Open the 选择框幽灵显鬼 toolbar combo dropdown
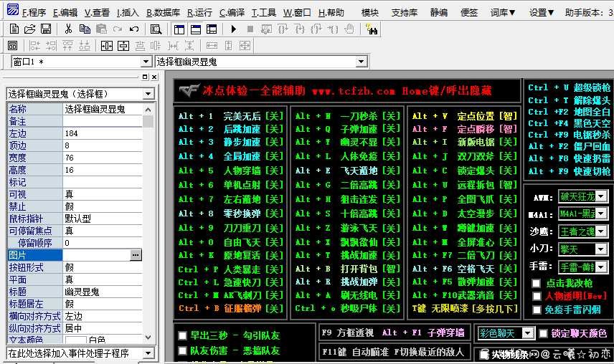 tap(361, 62)
